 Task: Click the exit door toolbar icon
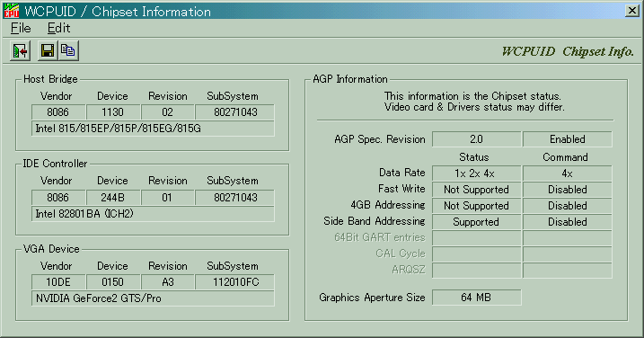click(x=20, y=51)
